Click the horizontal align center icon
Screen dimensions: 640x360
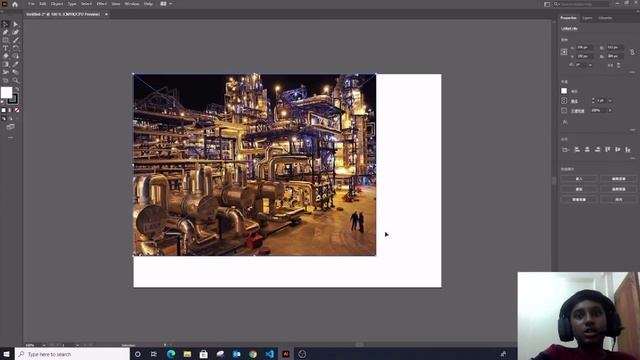pyautogui.click(x=587, y=149)
